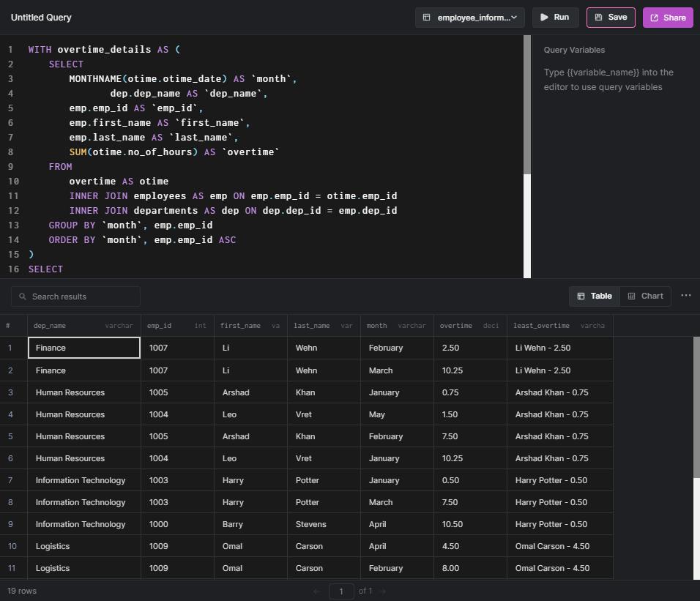Click the magnifier icon in search box
Image resolution: width=700 pixels, height=601 pixels.
point(22,296)
